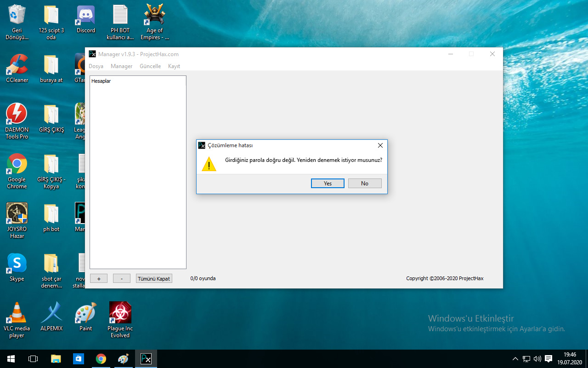Show hidden system tray icons

[515, 359]
